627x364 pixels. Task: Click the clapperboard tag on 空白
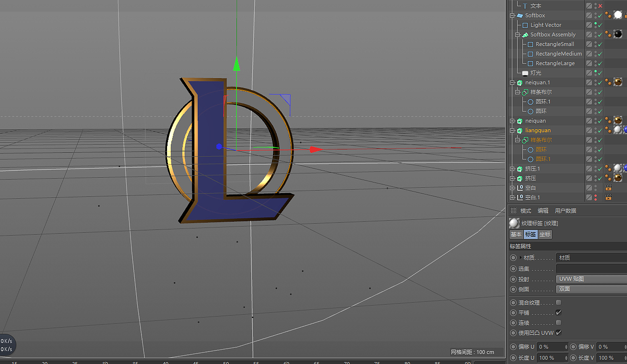tap(608, 188)
